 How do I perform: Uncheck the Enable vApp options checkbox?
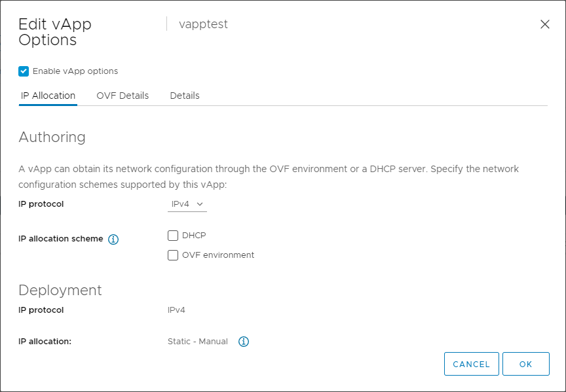click(x=24, y=71)
